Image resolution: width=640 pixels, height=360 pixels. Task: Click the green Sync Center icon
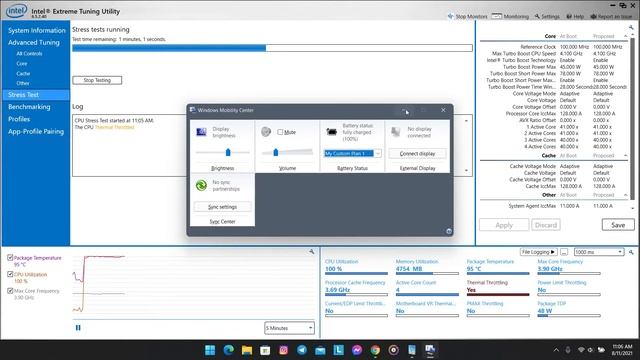(201, 185)
